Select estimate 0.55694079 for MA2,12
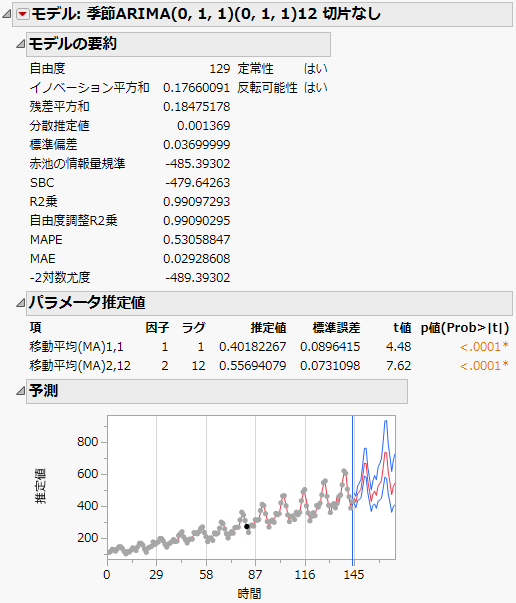The width and height of the screenshot is (516, 603). point(253,365)
